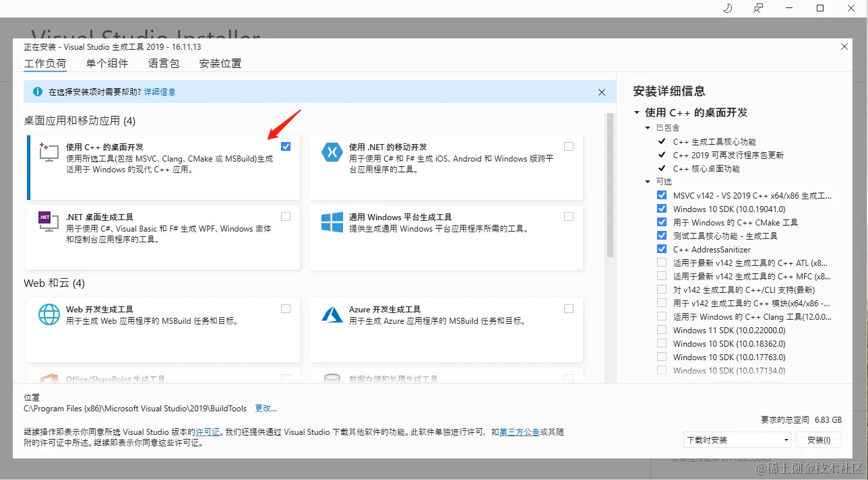Check Azure 开发生成工具 checkbox

pyautogui.click(x=569, y=309)
